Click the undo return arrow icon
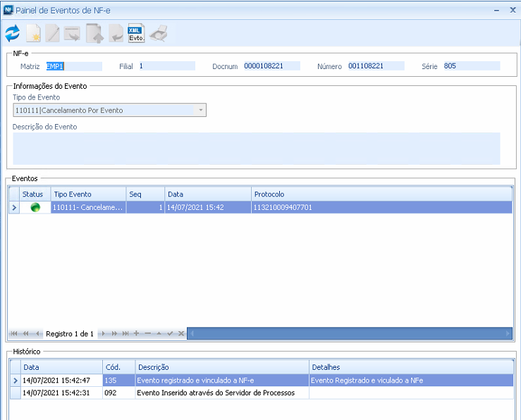 tap(115, 33)
